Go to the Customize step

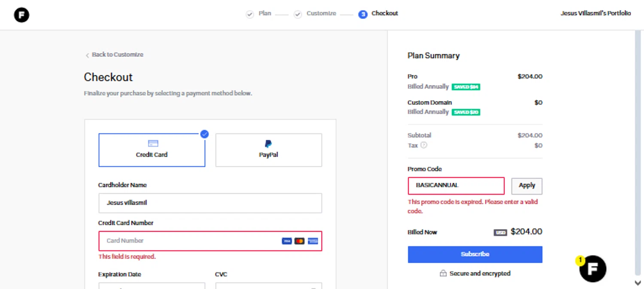[321, 13]
